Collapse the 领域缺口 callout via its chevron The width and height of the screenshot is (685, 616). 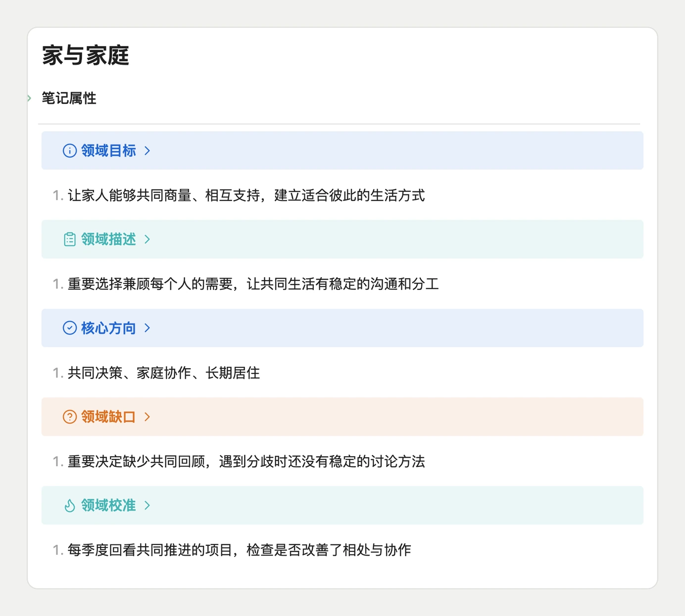147,417
